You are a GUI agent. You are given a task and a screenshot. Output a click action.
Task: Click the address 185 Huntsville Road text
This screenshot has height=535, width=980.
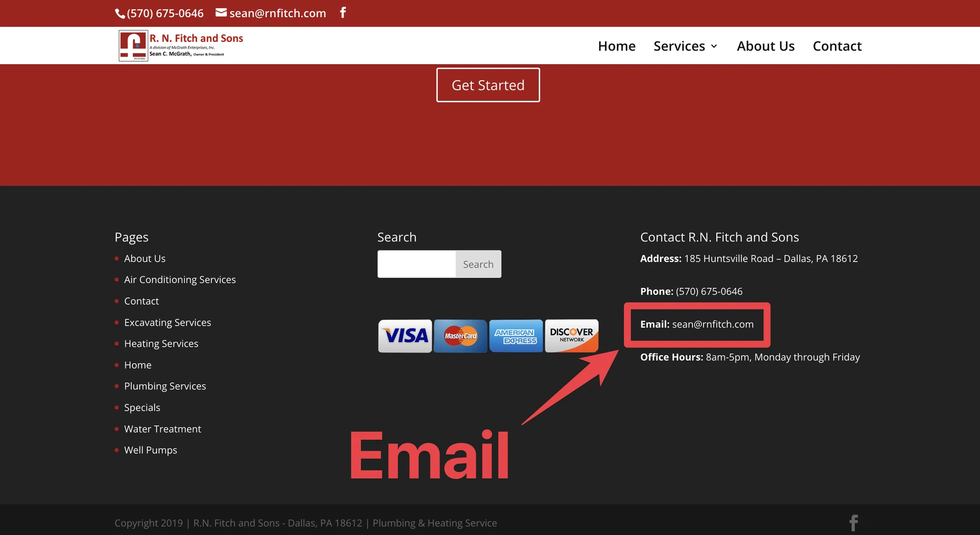click(771, 259)
